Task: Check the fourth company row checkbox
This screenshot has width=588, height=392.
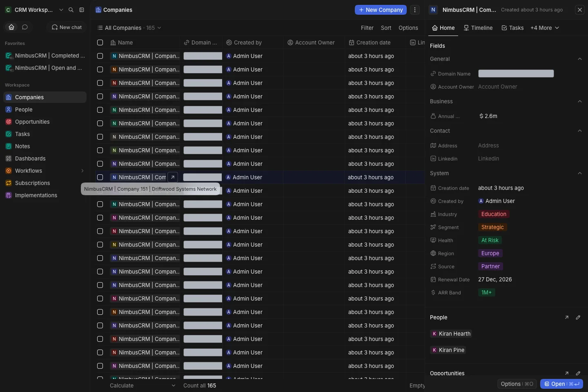Action: pos(100,96)
